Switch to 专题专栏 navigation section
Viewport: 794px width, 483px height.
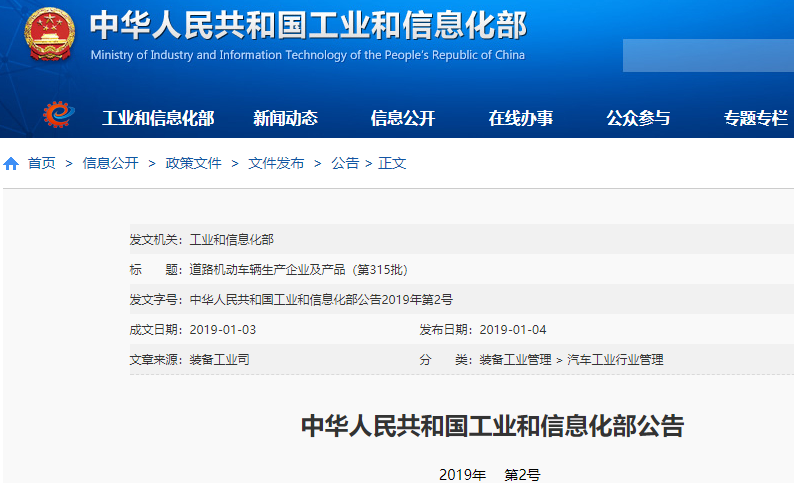[755, 118]
